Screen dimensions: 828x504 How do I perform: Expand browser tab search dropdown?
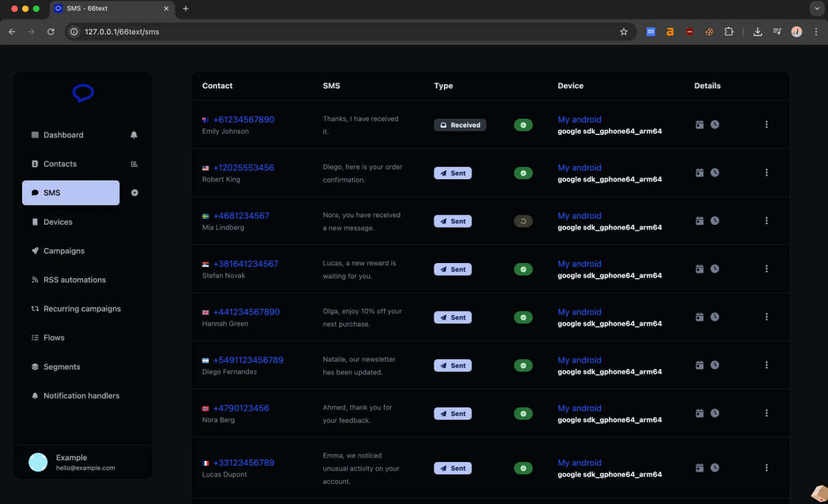pos(817,9)
